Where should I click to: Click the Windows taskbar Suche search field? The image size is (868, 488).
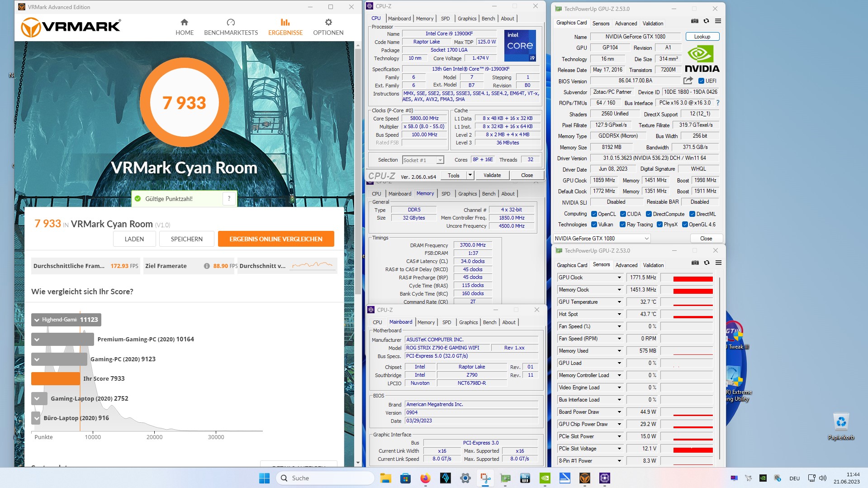click(x=325, y=478)
